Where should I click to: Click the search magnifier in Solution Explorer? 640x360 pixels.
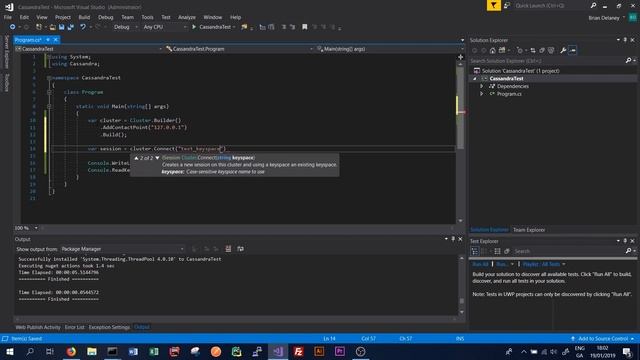point(628,61)
